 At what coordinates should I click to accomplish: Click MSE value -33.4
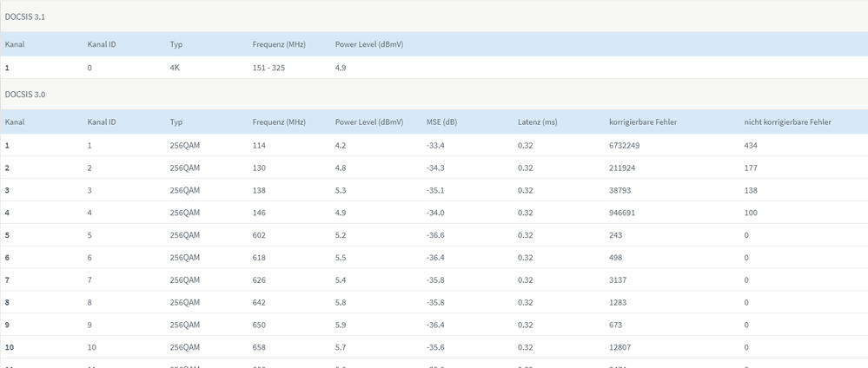pyautogui.click(x=435, y=146)
